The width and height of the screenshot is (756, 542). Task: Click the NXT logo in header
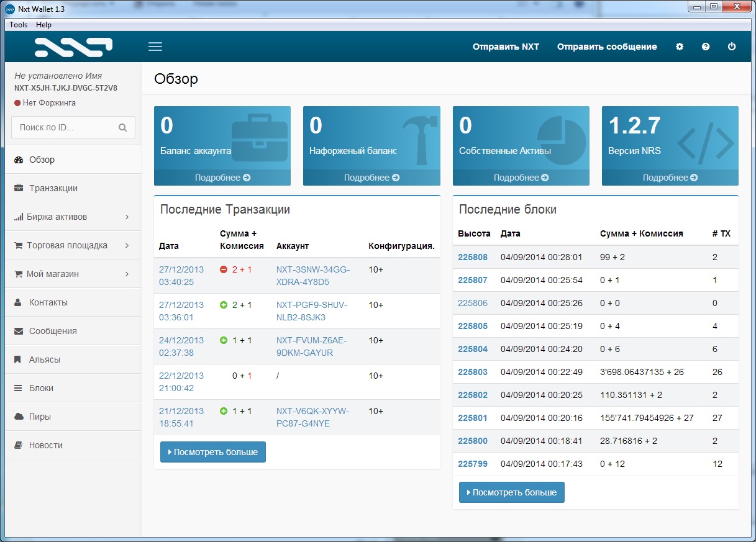73,47
